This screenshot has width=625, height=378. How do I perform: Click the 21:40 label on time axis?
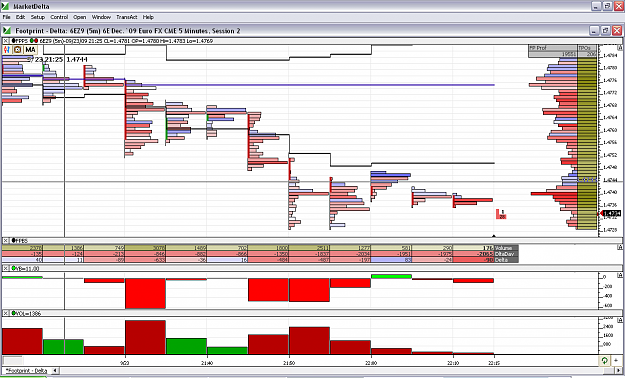(207, 363)
